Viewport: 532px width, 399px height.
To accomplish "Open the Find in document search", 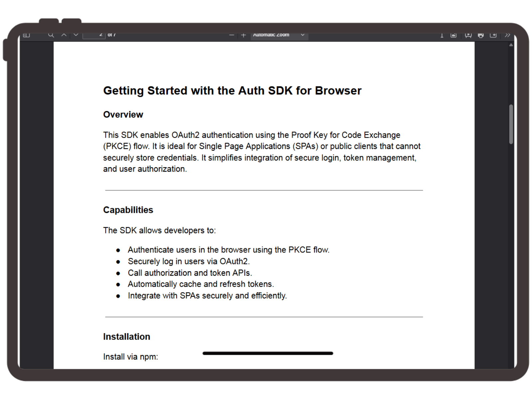I will (51, 34).
